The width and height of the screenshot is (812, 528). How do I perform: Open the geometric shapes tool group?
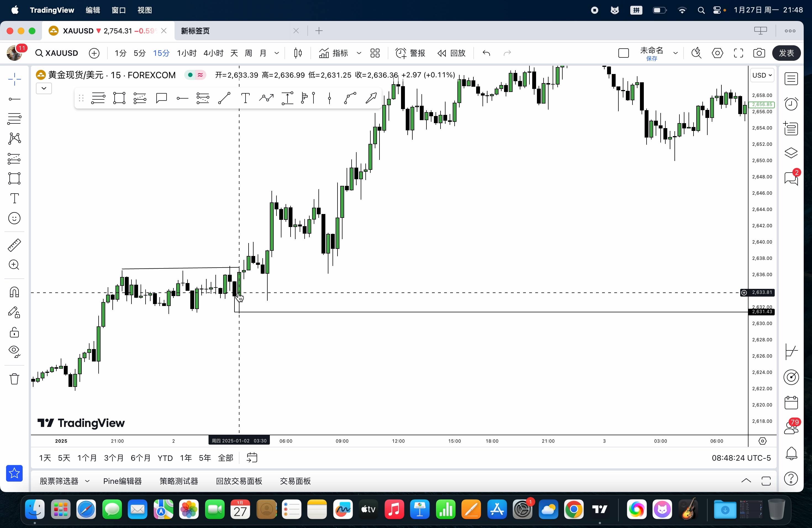(x=14, y=178)
